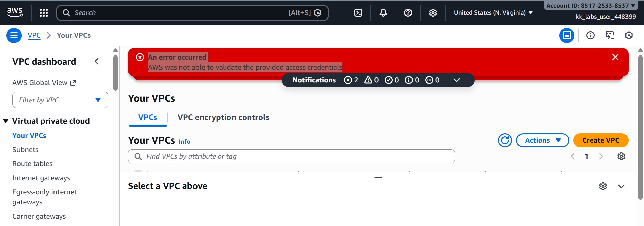Click the Create VPC button

click(601, 140)
